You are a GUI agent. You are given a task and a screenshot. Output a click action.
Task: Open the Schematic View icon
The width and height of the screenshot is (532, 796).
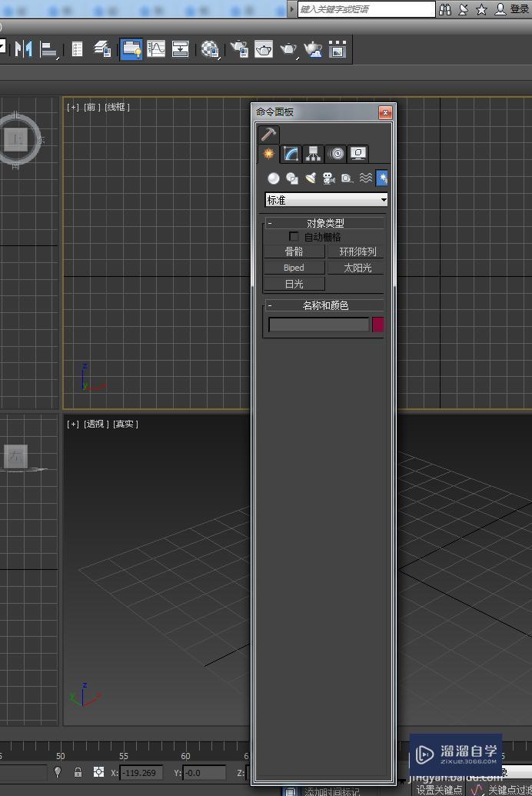[x=180, y=49]
